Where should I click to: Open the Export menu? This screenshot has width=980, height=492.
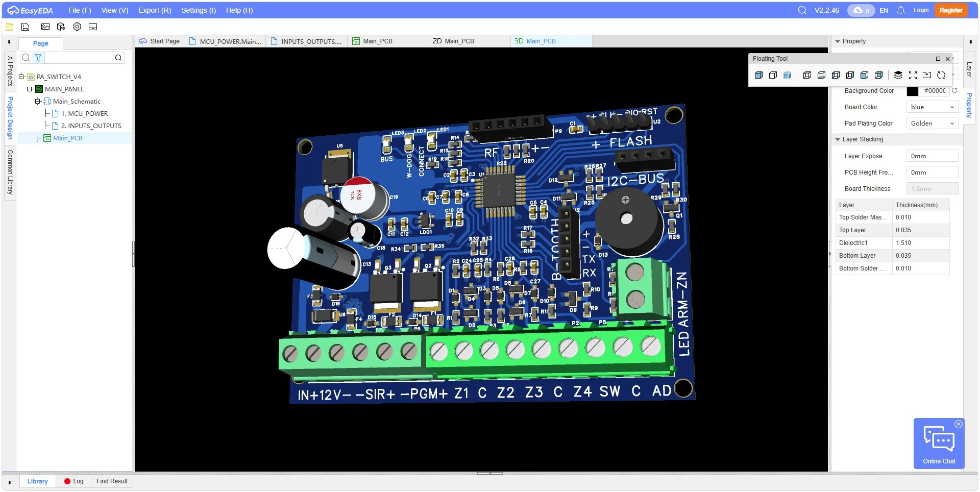(x=154, y=10)
